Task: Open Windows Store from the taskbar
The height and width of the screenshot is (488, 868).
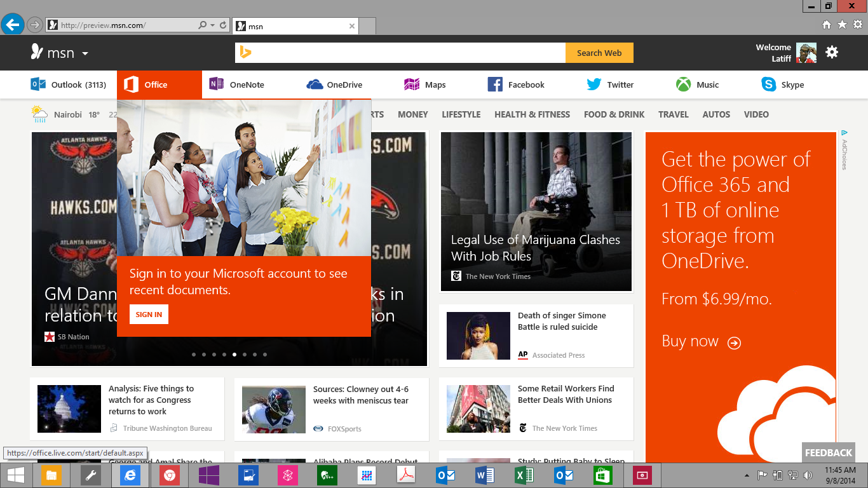Action: pyautogui.click(x=603, y=475)
